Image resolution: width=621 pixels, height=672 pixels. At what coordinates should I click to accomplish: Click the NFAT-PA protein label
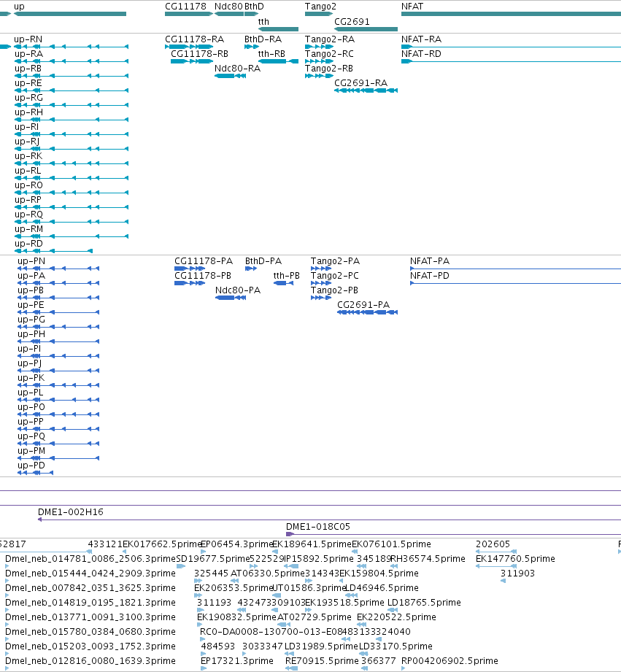[429, 261]
